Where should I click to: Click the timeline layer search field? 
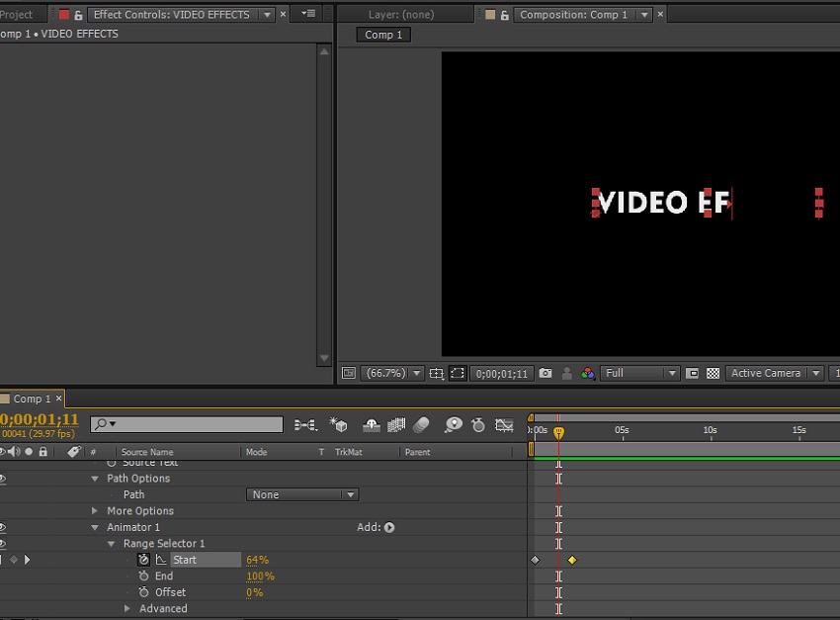click(187, 424)
